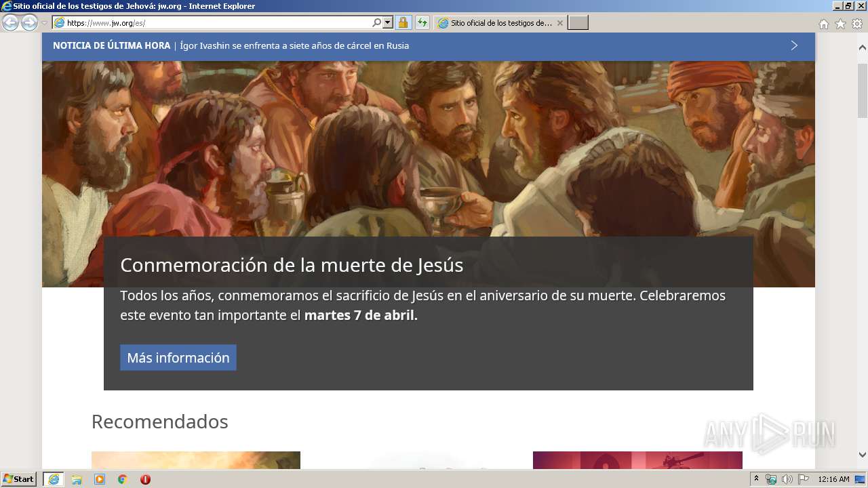Open the taskbar File Explorer folder icon
The image size is (868, 488).
pyautogui.click(x=77, y=479)
